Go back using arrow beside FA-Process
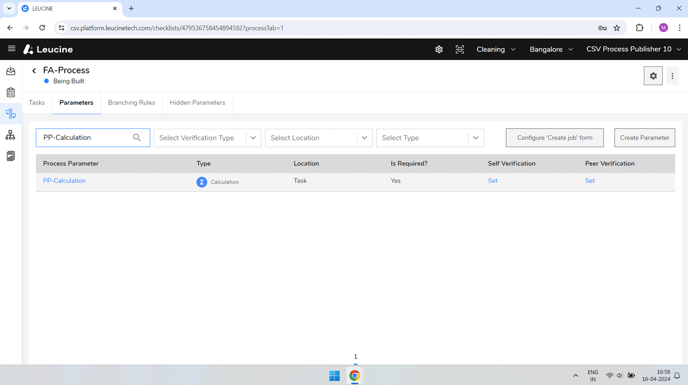688x385 pixels. click(x=34, y=71)
